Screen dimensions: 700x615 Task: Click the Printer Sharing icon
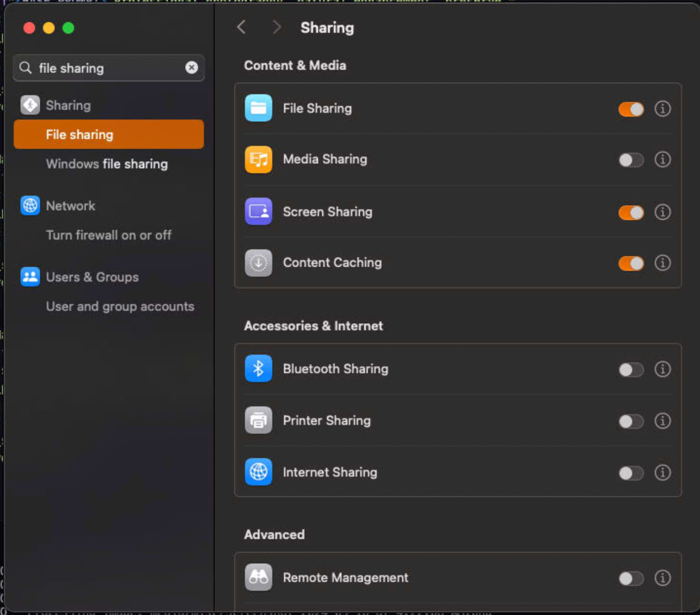[x=258, y=421]
